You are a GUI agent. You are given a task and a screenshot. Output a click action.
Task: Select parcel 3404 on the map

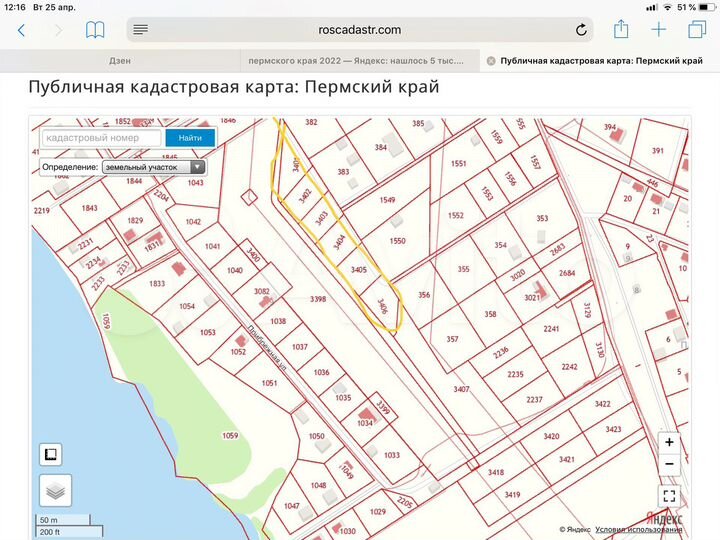pos(339,242)
